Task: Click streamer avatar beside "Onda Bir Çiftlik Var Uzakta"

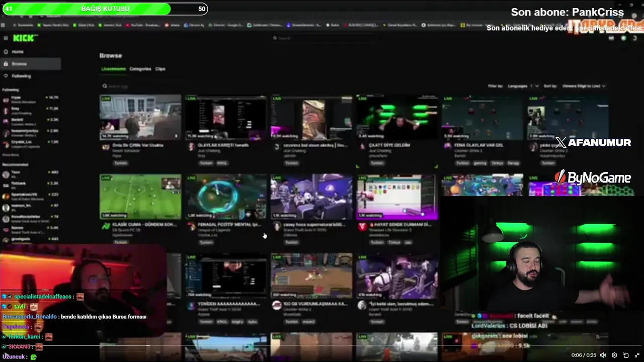Action: pos(106,147)
